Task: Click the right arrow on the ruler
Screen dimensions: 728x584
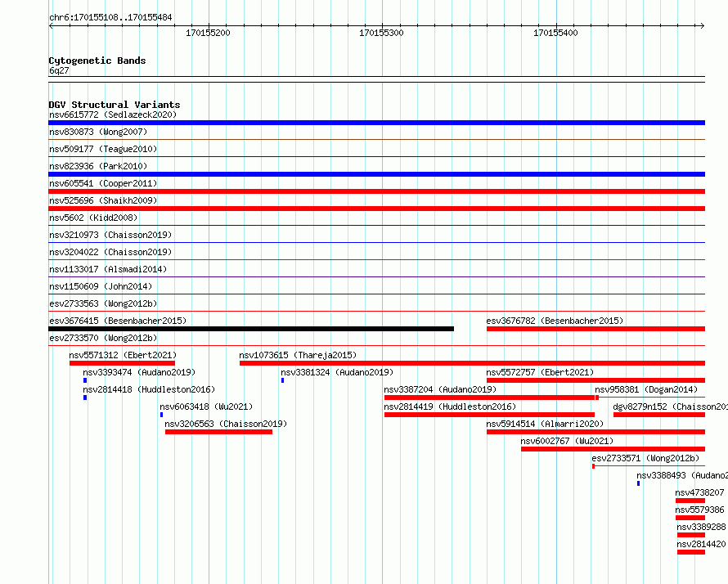Action: click(x=703, y=26)
